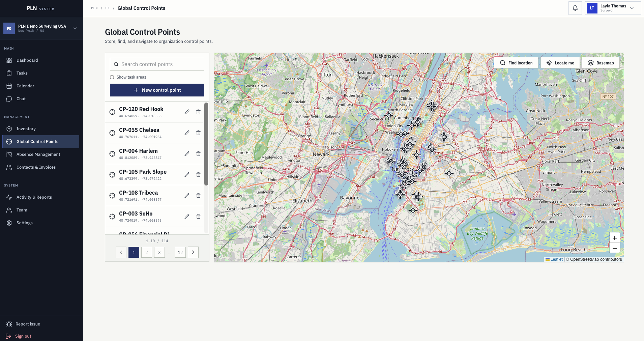Viewport: 644px width, 341px height.
Task: Click PLN breadcrumb link
Action: tap(94, 8)
